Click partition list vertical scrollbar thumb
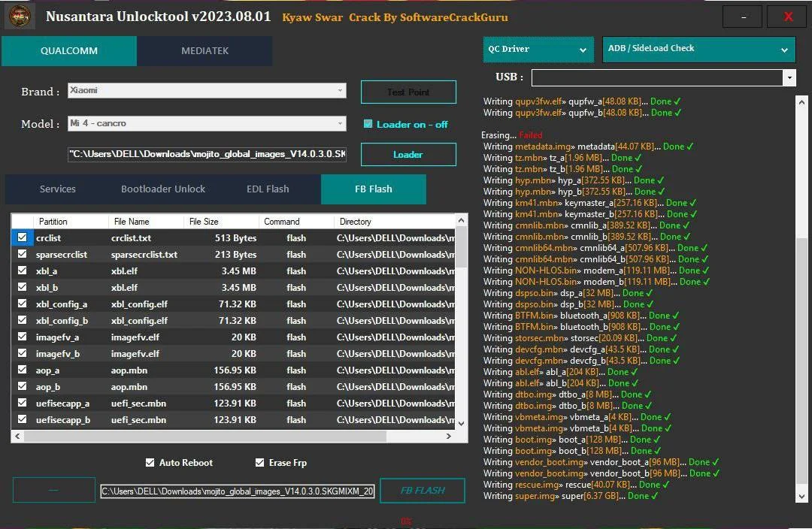The image size is (812, 529). pos(461,247)
